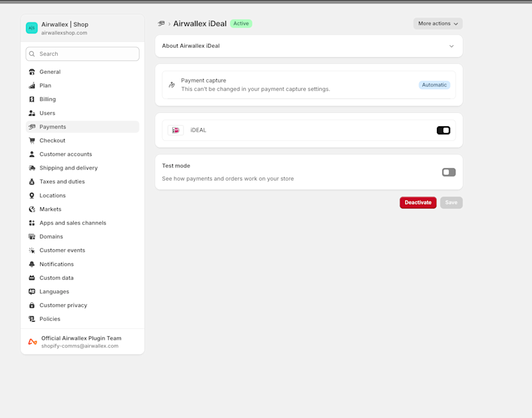Click the payments breadcrumb icon beside title
The image size is (532, 418).
(161, 23)
